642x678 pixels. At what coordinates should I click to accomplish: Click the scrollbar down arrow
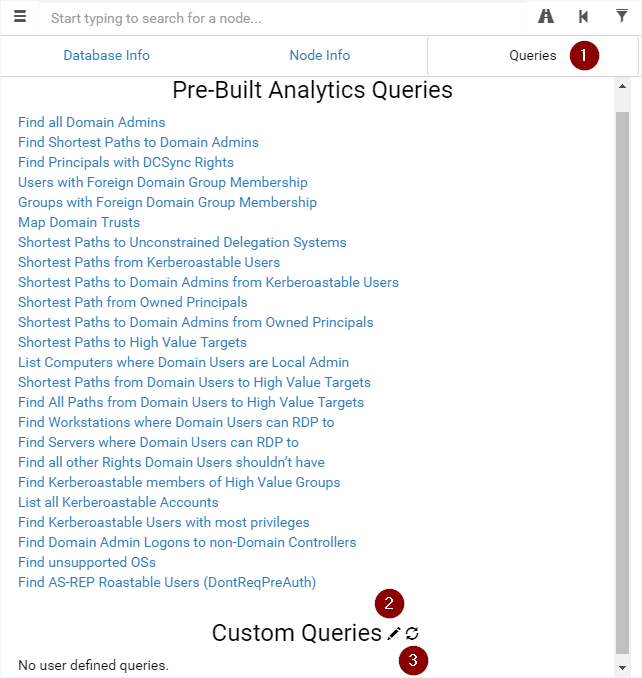622,668
